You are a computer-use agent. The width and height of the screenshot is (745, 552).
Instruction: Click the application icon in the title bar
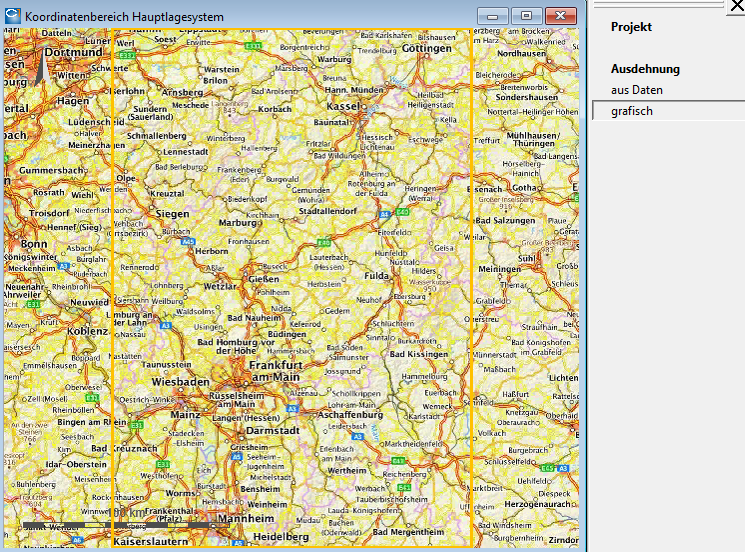[x=13, y=17]
